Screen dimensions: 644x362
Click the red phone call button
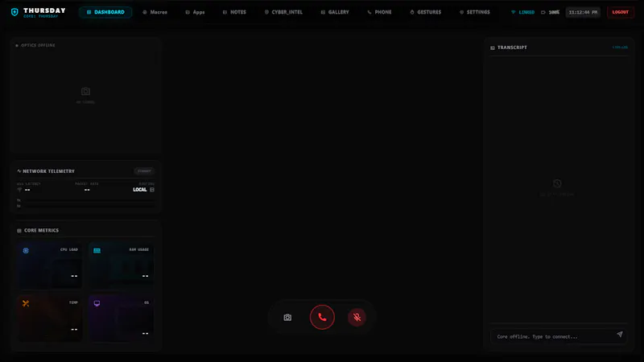[322, 317]
